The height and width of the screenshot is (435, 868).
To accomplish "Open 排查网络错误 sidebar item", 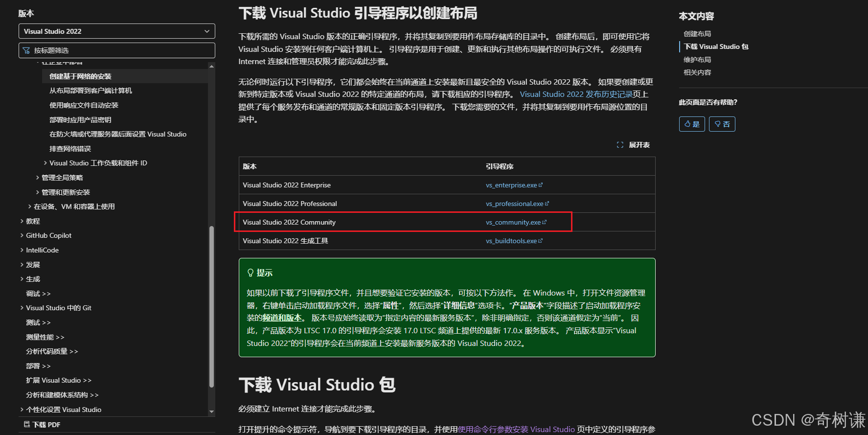I will click(70, 149).
